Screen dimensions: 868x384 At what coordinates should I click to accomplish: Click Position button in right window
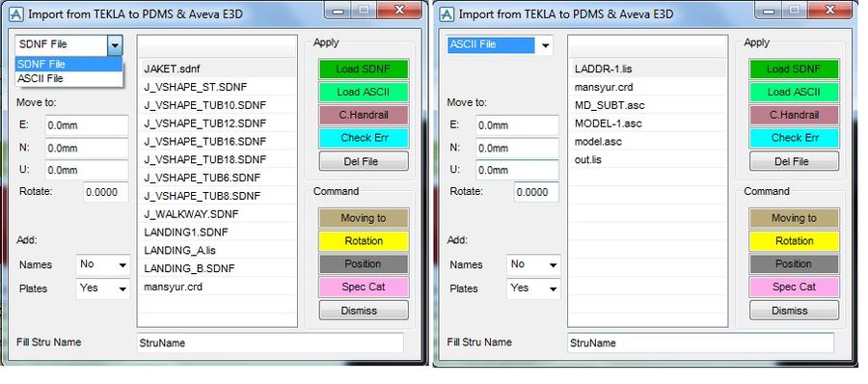click(x=794, y=263)
